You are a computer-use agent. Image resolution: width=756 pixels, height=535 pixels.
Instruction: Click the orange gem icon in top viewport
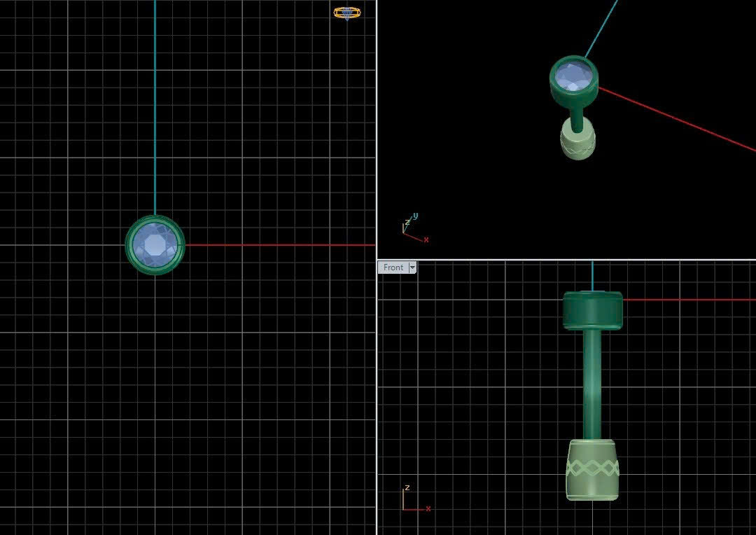click(347, 13)
